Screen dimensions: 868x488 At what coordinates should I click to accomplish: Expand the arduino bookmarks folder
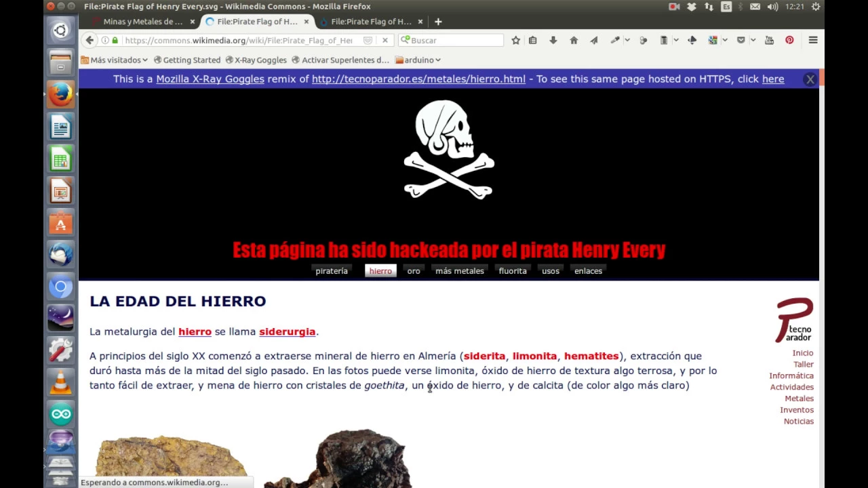418,60
